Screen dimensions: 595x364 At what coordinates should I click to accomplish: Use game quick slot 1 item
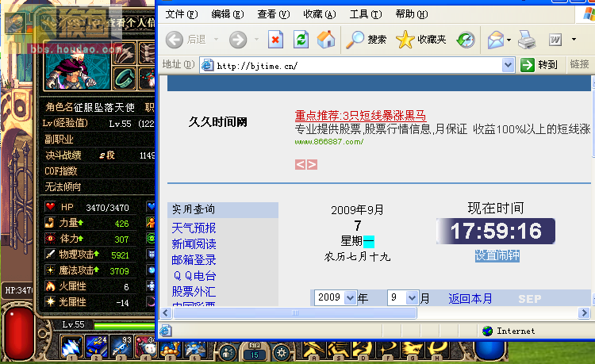point(71,347)
